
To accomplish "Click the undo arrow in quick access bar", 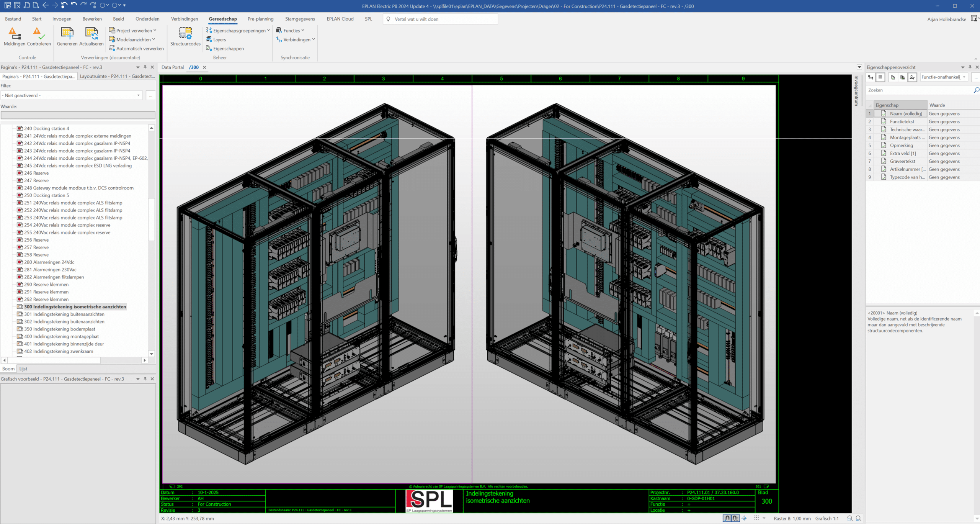I will tap(74, 5).
